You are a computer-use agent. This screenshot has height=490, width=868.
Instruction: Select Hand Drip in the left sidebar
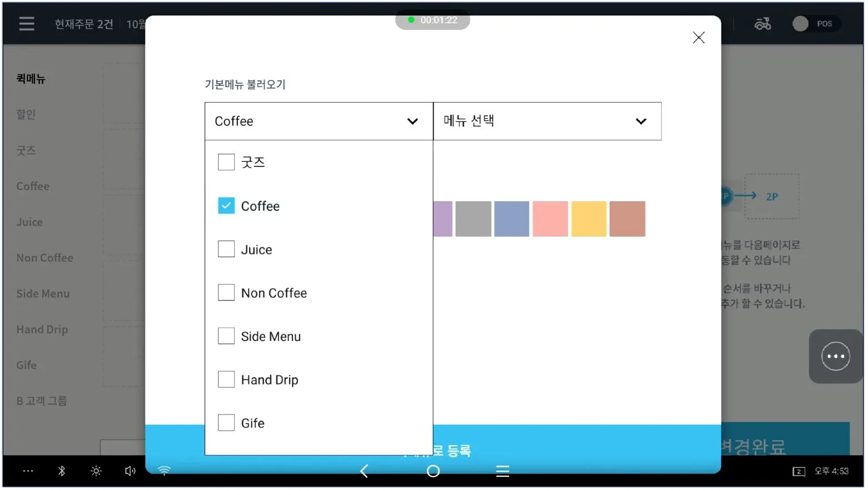point(42,329)
